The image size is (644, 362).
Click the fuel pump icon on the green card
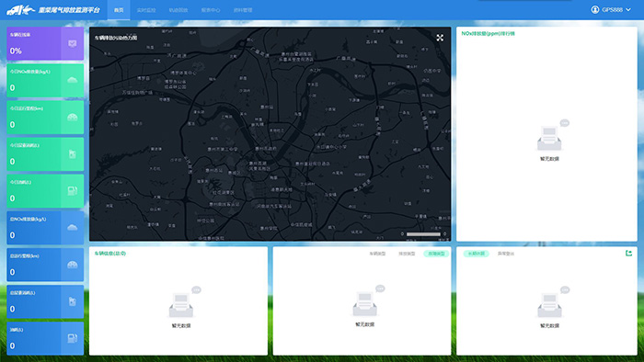click(73, 190)
